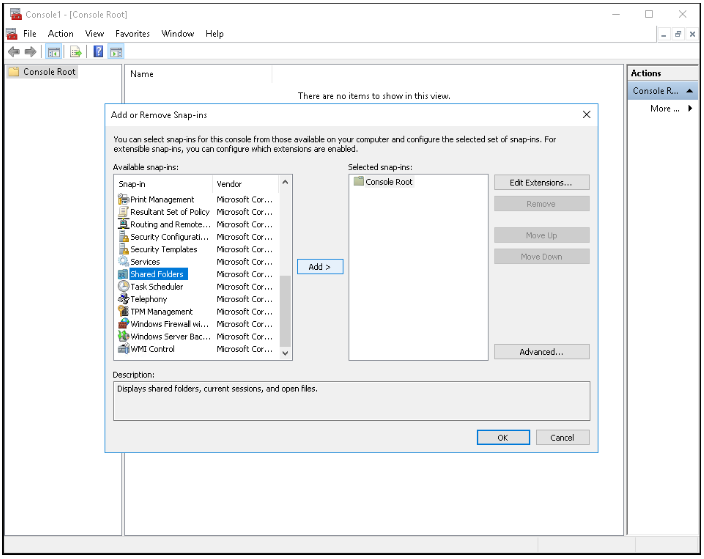704x559 pixels.
Task: Click the Windows Firewall snap-in icon
Action: [123, 324]
